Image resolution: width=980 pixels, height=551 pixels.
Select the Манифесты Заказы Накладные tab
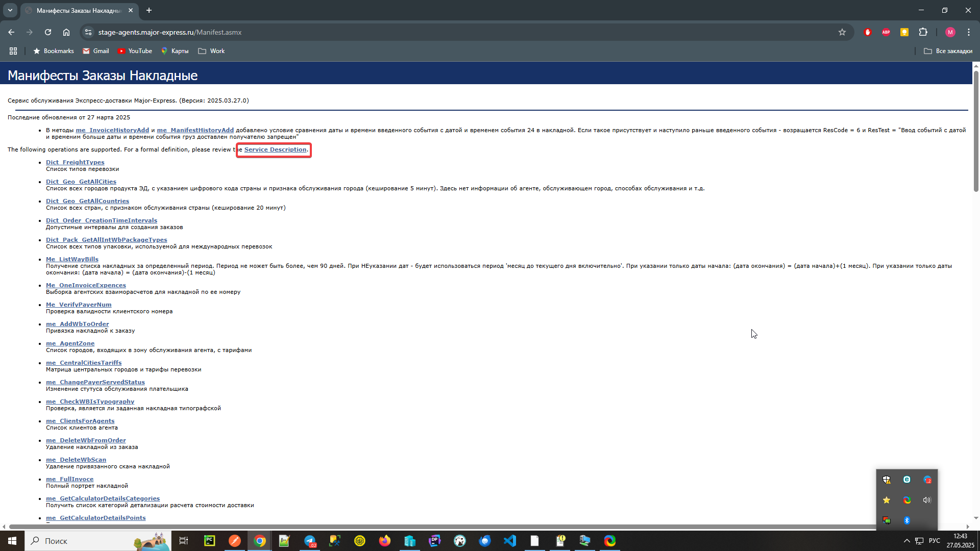79,10
